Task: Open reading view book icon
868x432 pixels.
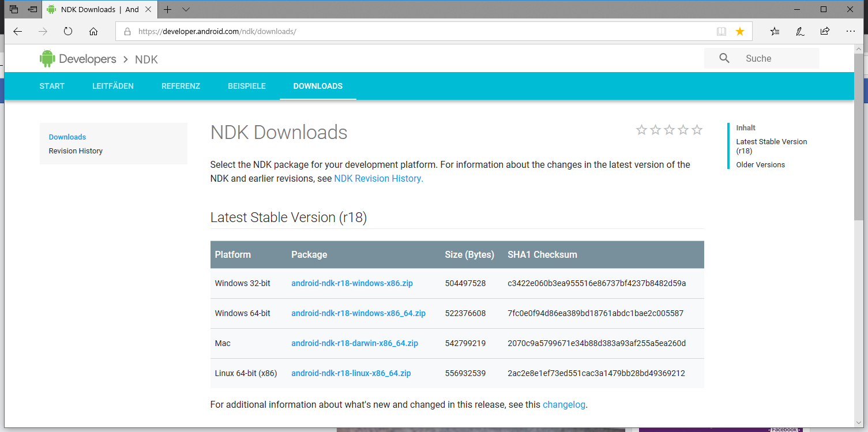Action: click(722, 31)
